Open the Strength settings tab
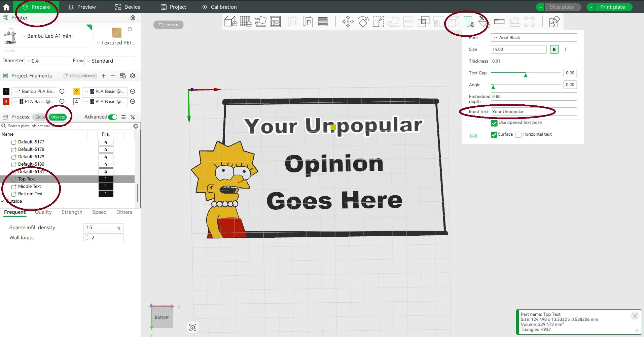Screen dimensions: 644x337 point(72,212)
